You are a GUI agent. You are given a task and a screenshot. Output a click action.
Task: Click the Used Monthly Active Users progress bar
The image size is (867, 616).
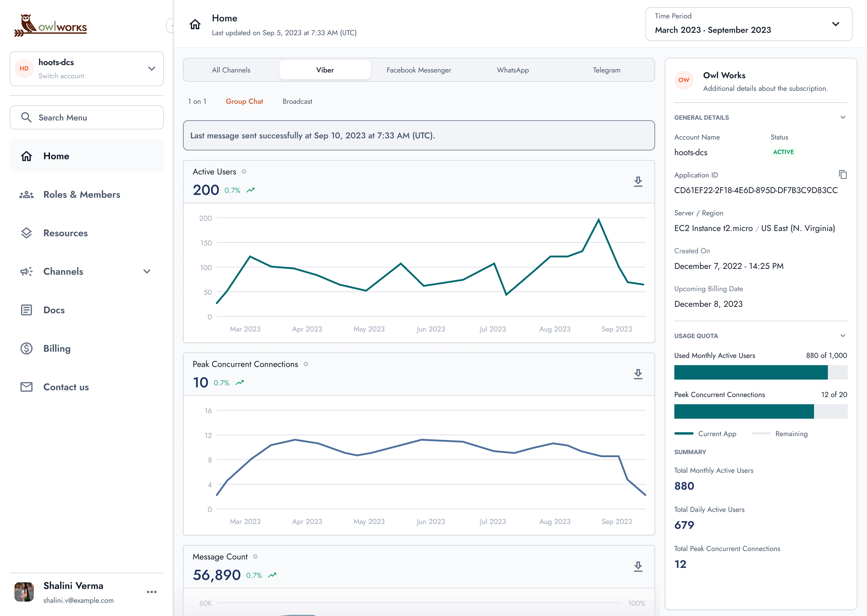760,372
